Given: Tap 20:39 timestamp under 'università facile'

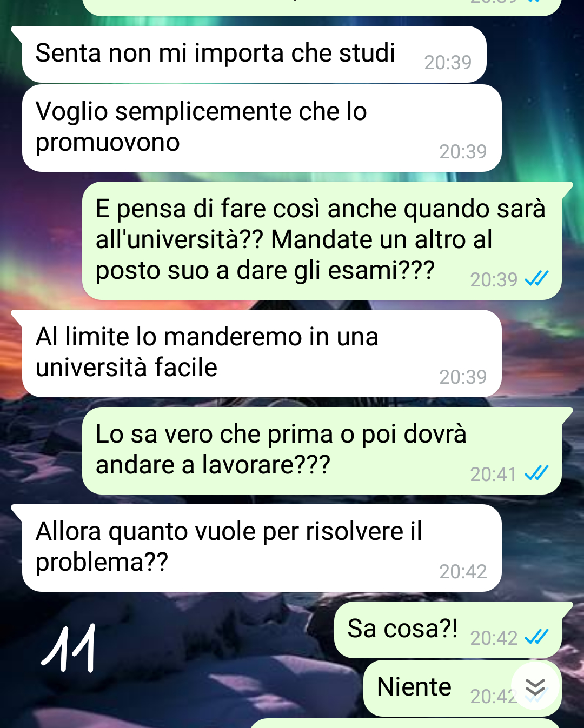Looking at the screenshot, I should [x=463, y=377].
